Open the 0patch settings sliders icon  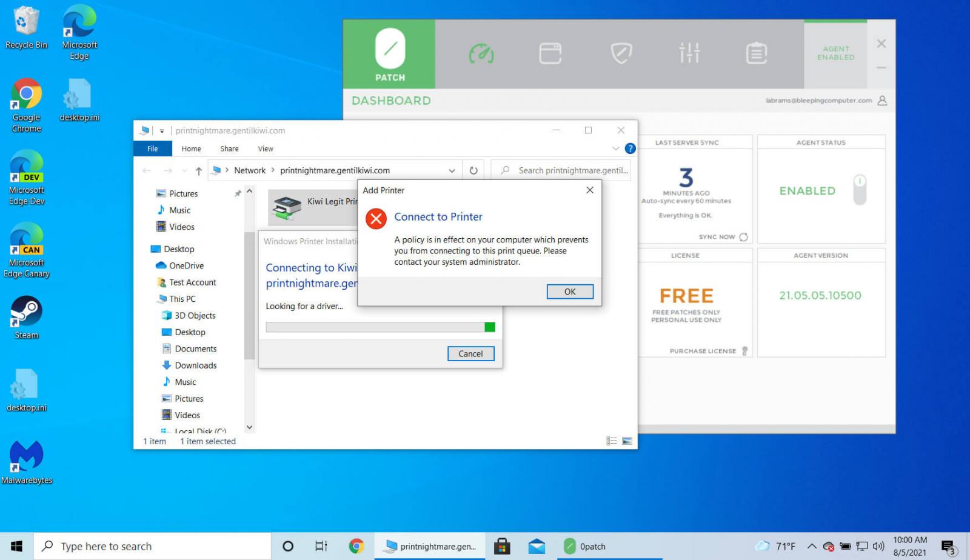click(689, 53)
